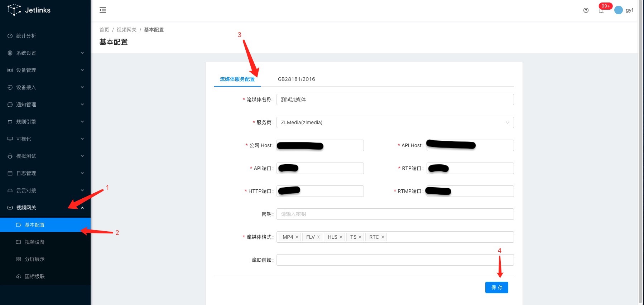Open 视频设备 in the sidebar

tap(35, 242)
